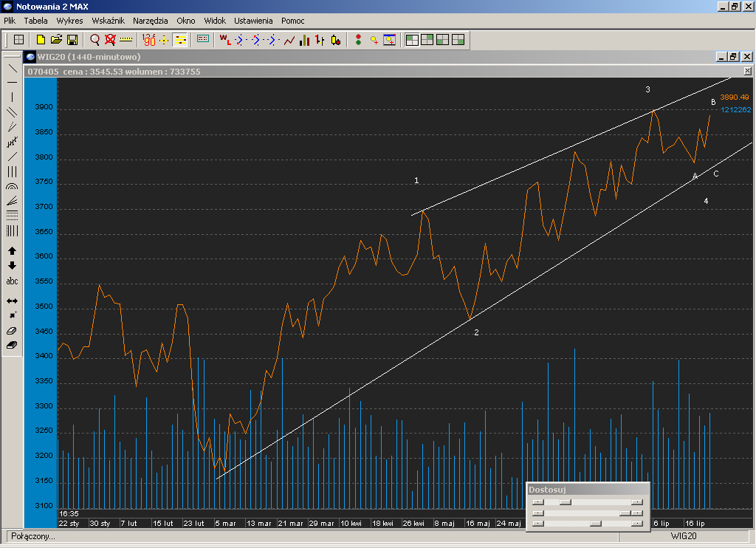Toggle the highlighted yellow lines toolbar button
Viewport: 756px width, 548px height.
[180, 40]
